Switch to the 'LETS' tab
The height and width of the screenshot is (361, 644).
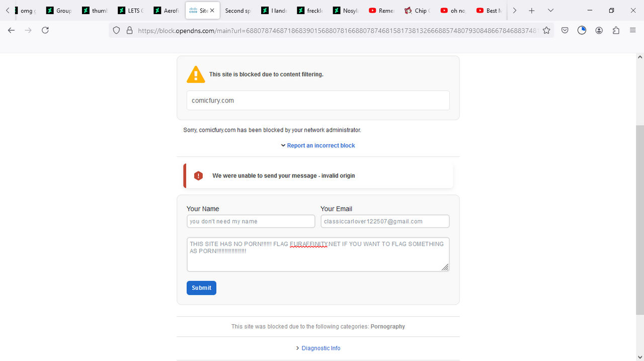(x=131, y=11)
